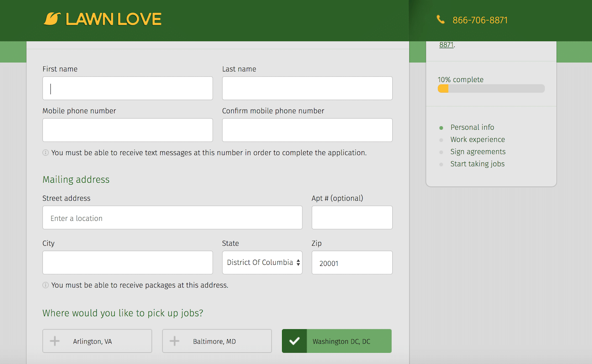Image resolution: width=592 pixels, height=364 pixels.
Task: Click the 'Street address' field label
Action: click(66, 198)
